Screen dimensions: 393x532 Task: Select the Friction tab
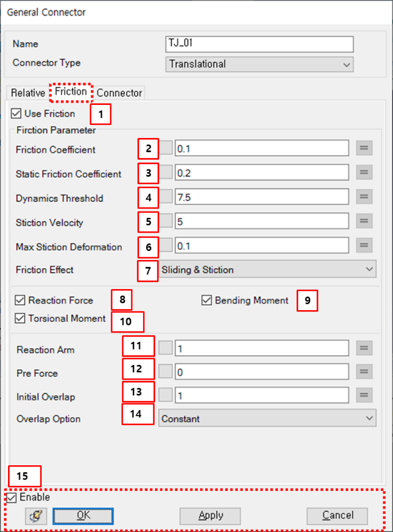point(71,92)
